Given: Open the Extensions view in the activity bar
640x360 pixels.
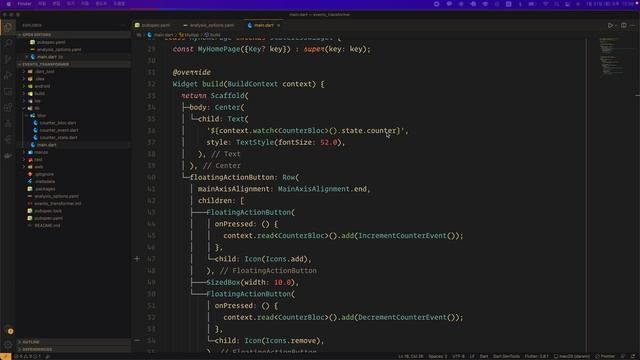Looking at the screenshot, I should click(8, 108).
